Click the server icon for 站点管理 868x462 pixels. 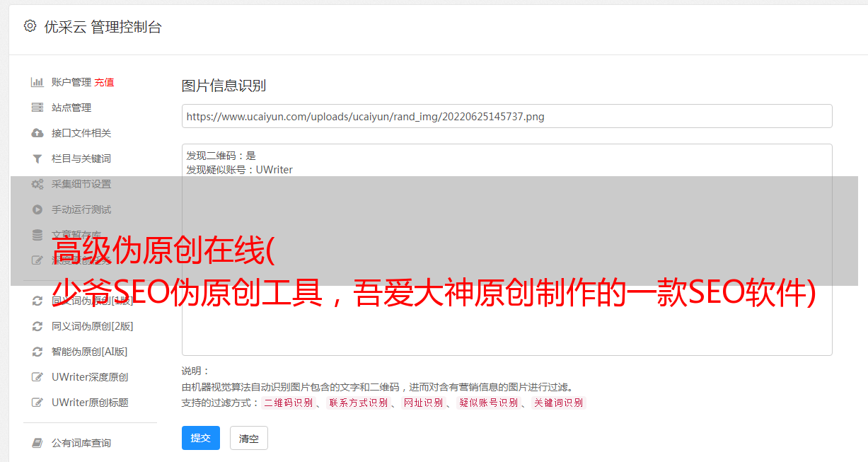[37, 108]
